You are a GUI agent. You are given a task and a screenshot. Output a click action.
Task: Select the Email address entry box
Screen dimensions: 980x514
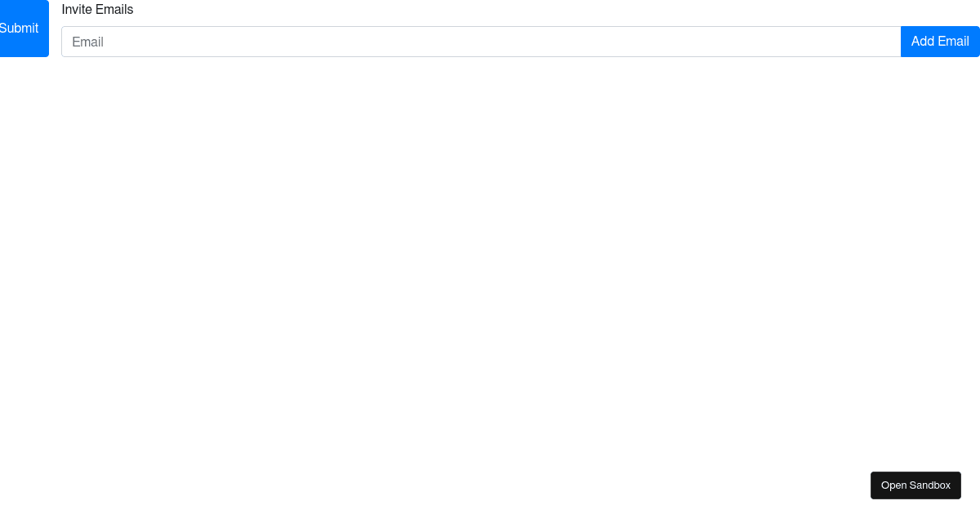pos(481,42)
